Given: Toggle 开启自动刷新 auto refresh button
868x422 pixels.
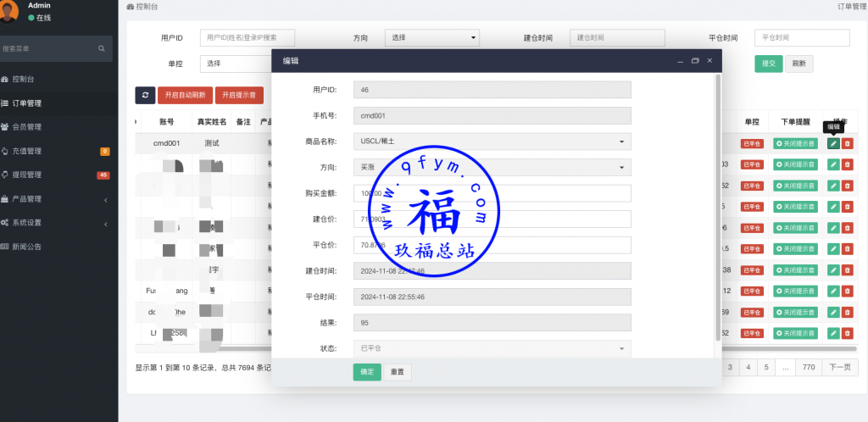Looking at the screenshot, I should 185,95.
